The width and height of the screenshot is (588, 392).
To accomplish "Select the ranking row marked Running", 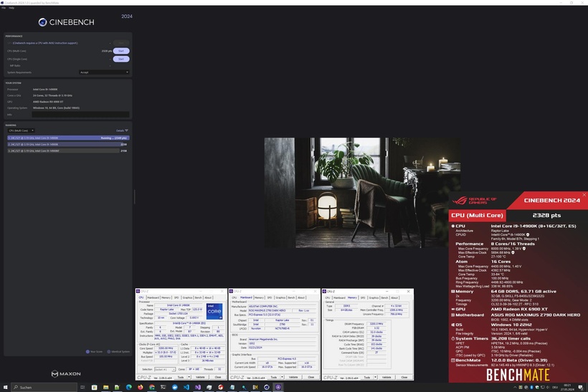I will (x=68, y=138).
